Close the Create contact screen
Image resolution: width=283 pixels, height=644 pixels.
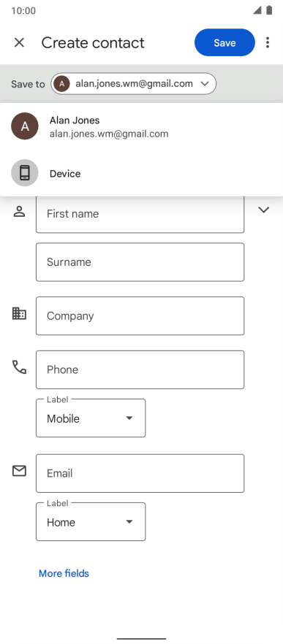19,42
